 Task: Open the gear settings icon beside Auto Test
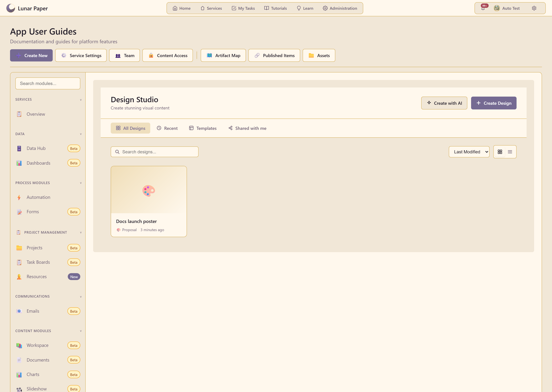coord(534,8)
